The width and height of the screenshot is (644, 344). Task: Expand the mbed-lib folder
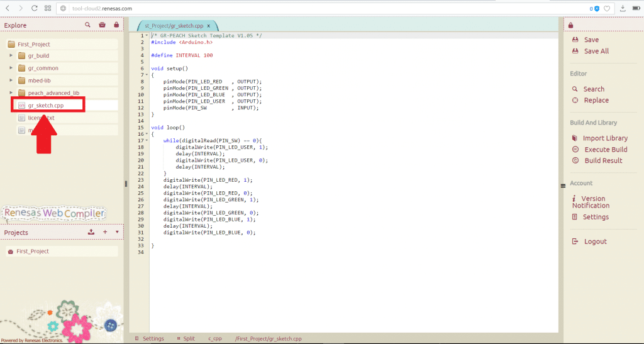[11, 80]
